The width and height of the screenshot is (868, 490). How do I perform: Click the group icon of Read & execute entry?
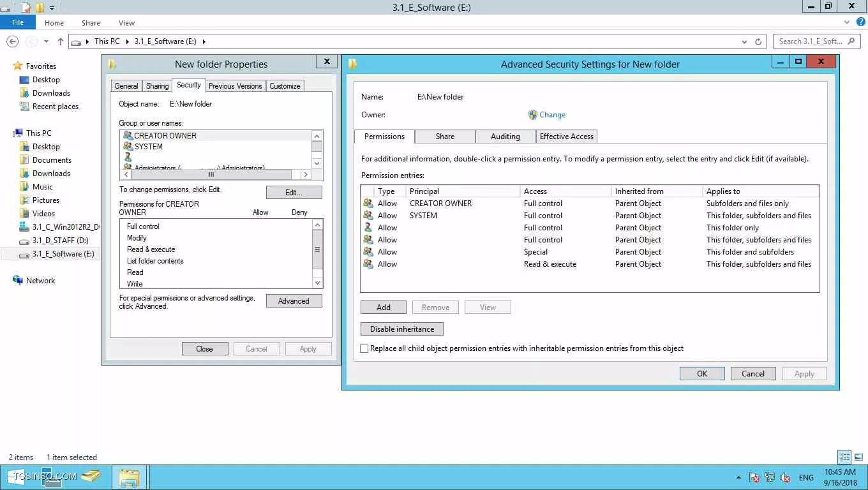click(x=368, y=264)
